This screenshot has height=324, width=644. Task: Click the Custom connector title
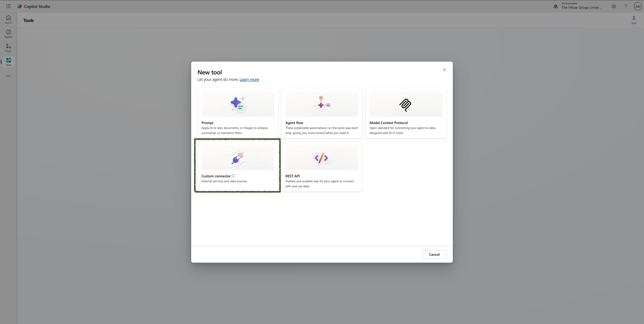[216, 176]
